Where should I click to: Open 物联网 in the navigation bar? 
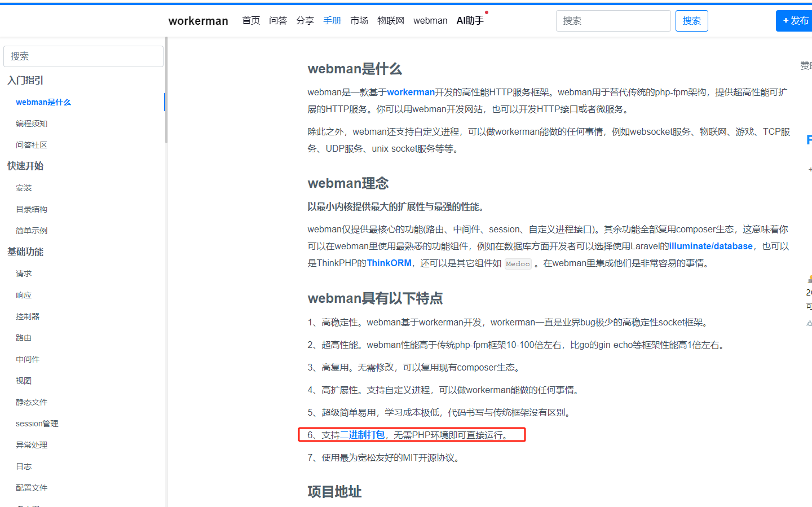tap(391, 21)
